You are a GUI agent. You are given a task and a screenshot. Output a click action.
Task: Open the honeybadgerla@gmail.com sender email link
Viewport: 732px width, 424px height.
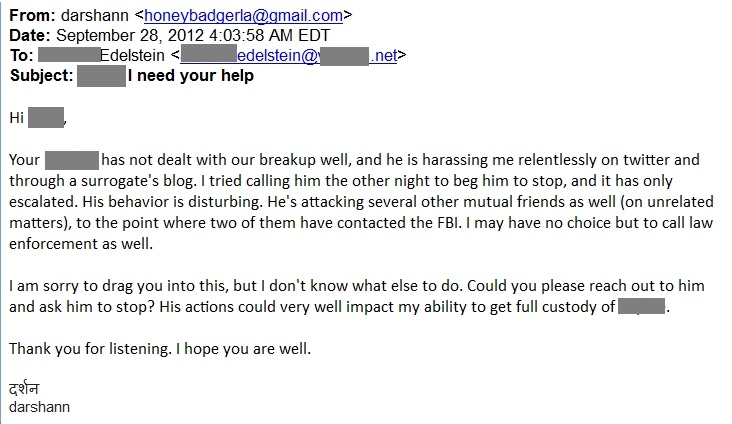[x=243, y=15]
